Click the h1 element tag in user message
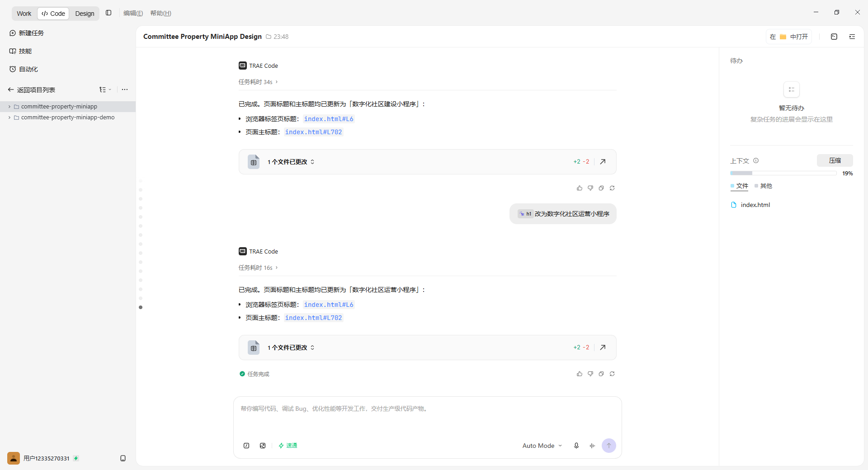Viewport: 868px width, 470px height. (x=525, y=214)
